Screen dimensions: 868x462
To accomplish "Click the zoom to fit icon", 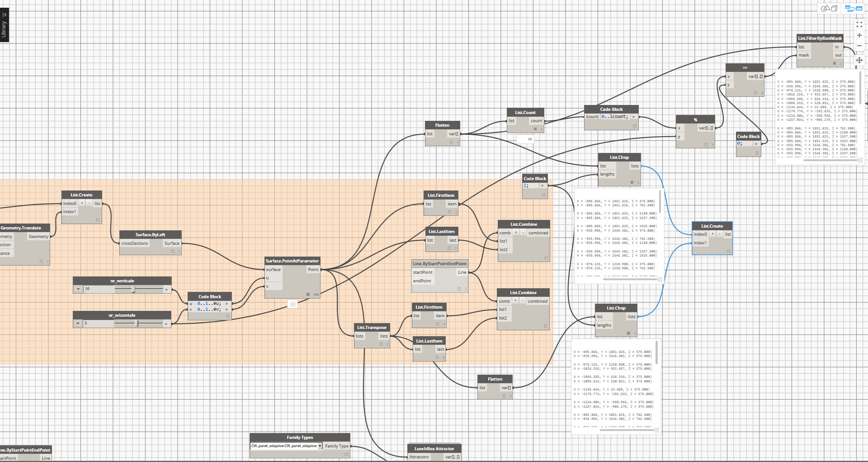I will 859,24.
